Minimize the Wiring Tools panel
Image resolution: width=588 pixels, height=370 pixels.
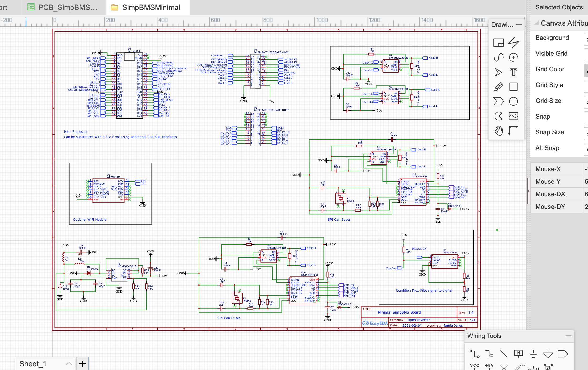pos(568,336)
